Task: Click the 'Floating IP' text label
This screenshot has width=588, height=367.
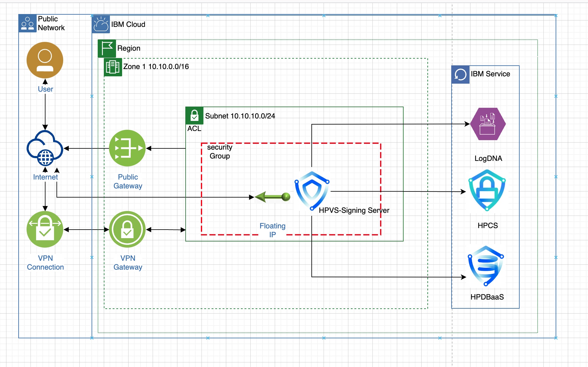Action: click(x=272, y=230)
